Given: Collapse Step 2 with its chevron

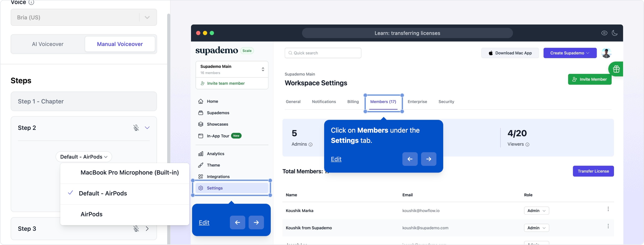Looking at the screenshot, I should [x=147, y=128].
